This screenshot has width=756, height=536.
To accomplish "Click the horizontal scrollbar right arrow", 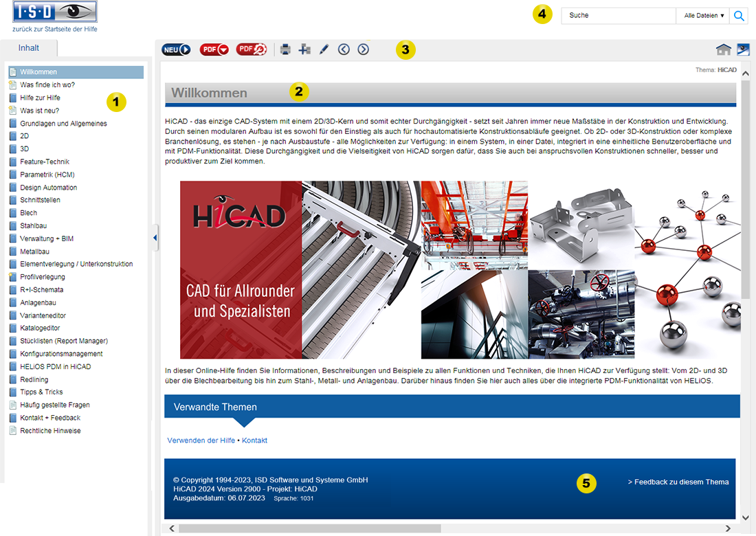I will (728, 528).
